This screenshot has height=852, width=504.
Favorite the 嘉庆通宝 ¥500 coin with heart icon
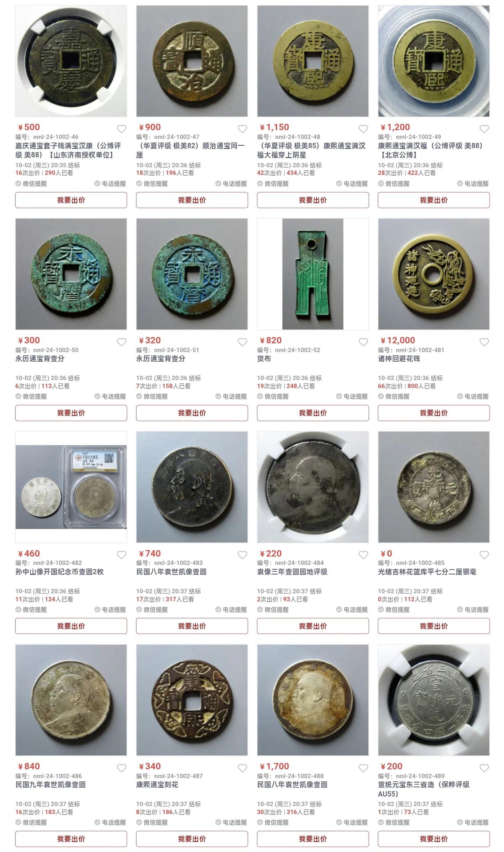tap(121, 129)
